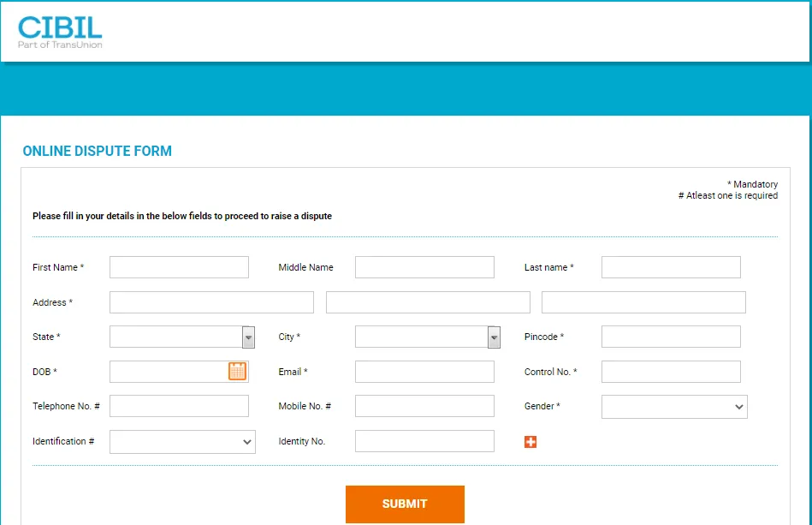The image size is (812, 525).
Task: Focus the third Address line field
Action: click(643, 302)
